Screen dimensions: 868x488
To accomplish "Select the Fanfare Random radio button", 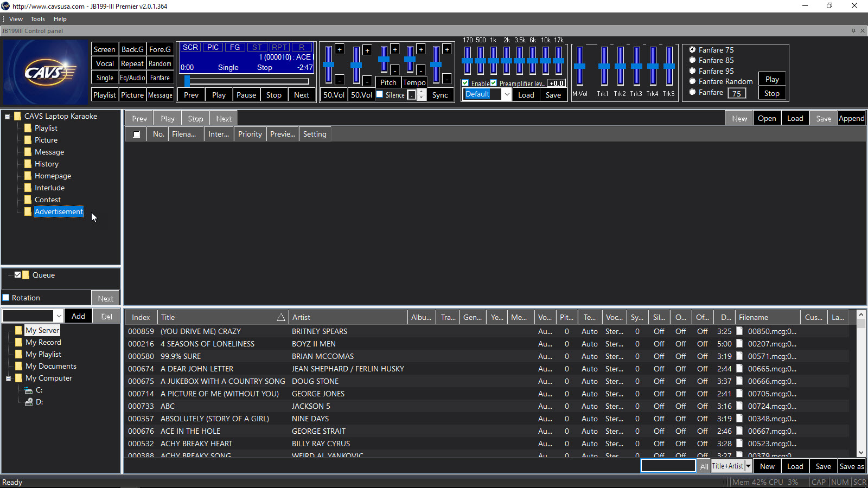I will 692,81.
